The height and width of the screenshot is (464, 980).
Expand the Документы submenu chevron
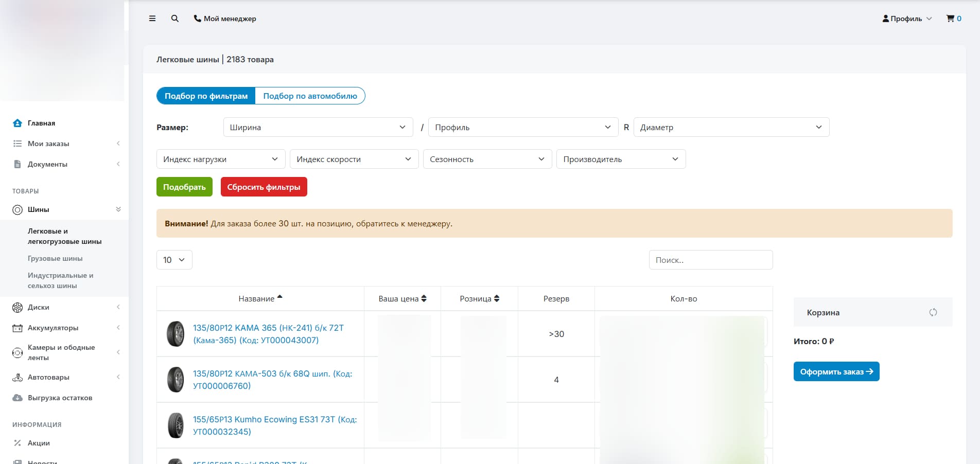pos(118,164)
